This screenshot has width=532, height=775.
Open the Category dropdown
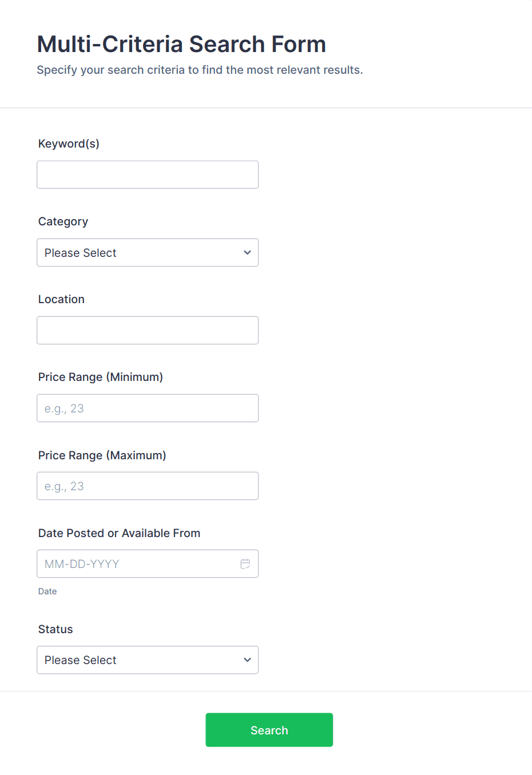[x=148, y=253]
